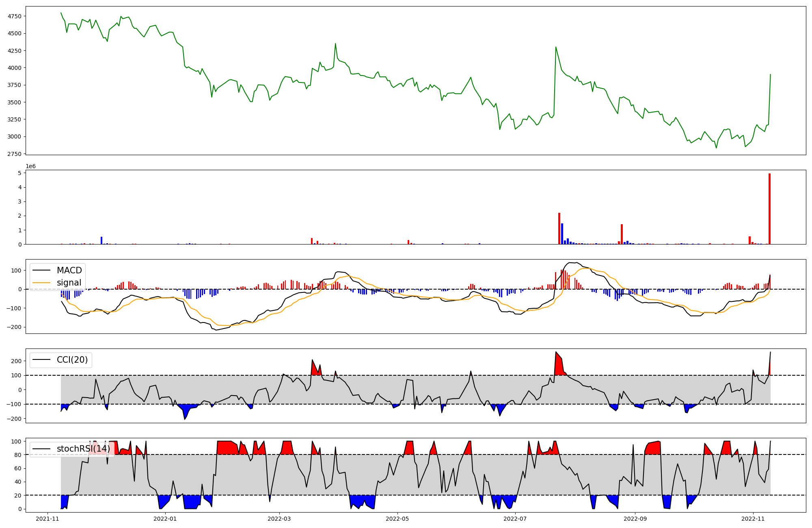
Task: Click the stochRSI(14) legend entry
Action: [x=83, y=449]
